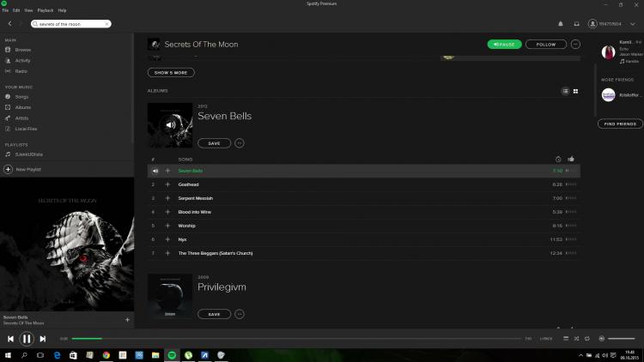Go back with the navigation arrow
Image resolution: width=644 pixels, height=362 pixels.
point(9,24)
